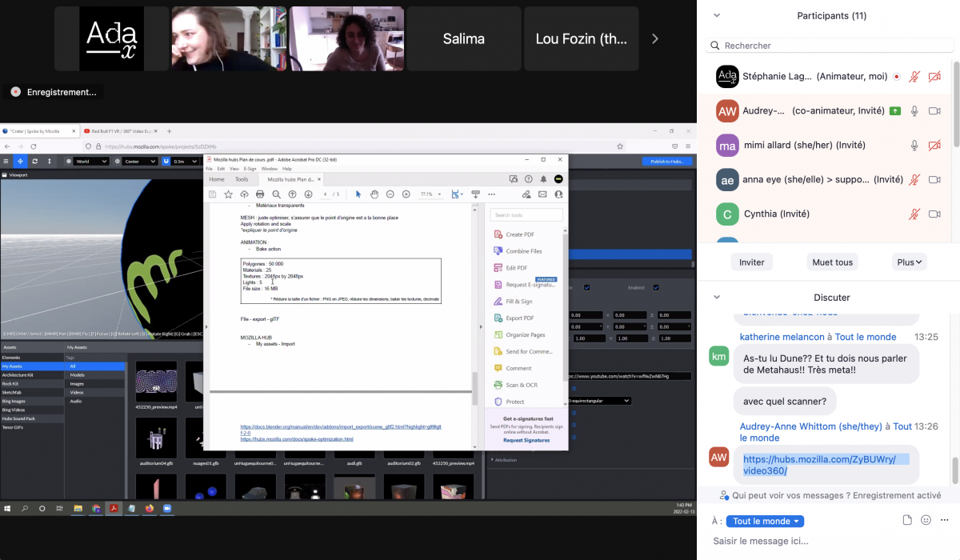Go to previous PDF page
Image resolution: width=960 pixels, height=560 pixels.
coord(292,194)
